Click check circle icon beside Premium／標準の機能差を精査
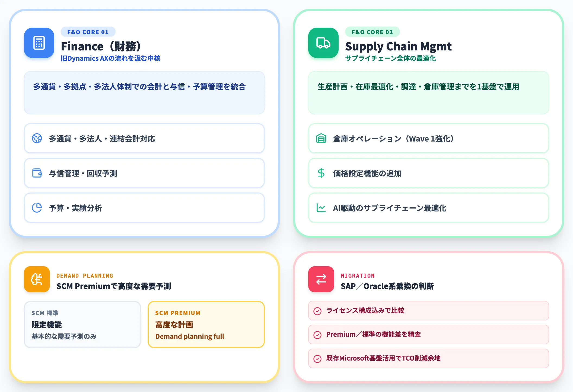 click(x=317, y=335)
